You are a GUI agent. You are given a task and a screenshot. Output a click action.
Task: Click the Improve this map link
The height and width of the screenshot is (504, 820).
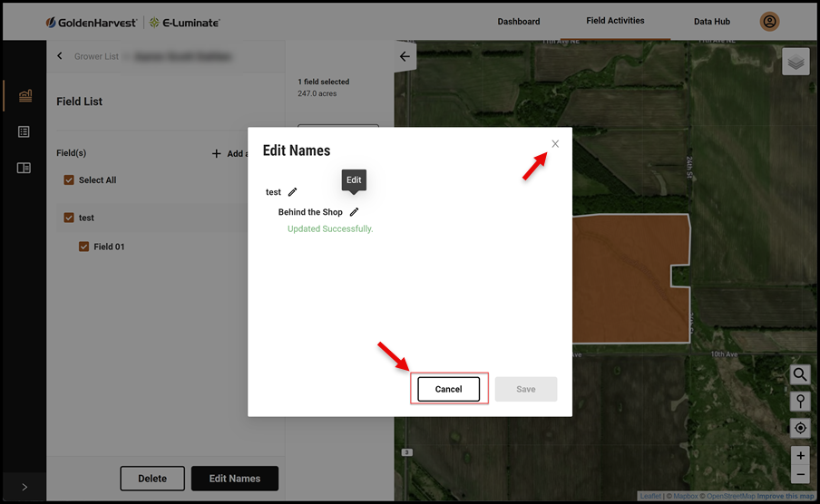(x=786, y=496)
